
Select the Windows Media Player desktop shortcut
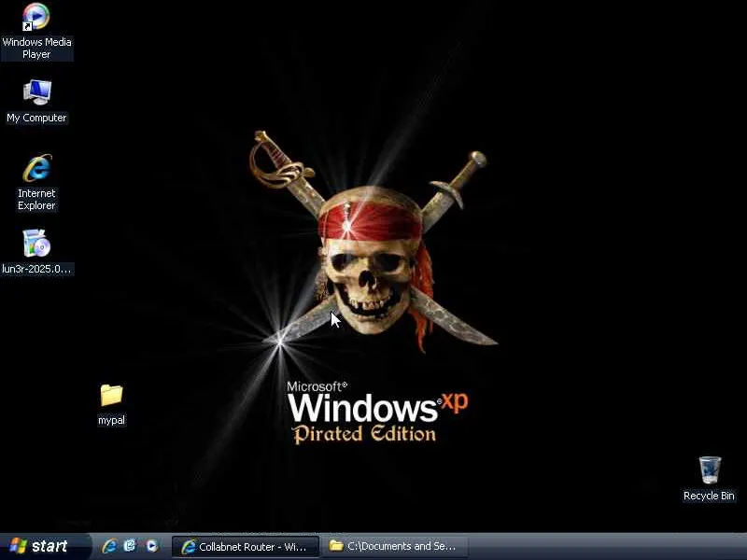click(36, 32)
